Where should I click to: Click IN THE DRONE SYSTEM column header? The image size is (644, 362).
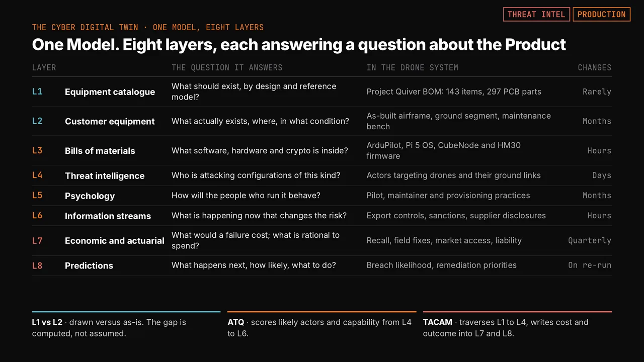pos(412,67)
